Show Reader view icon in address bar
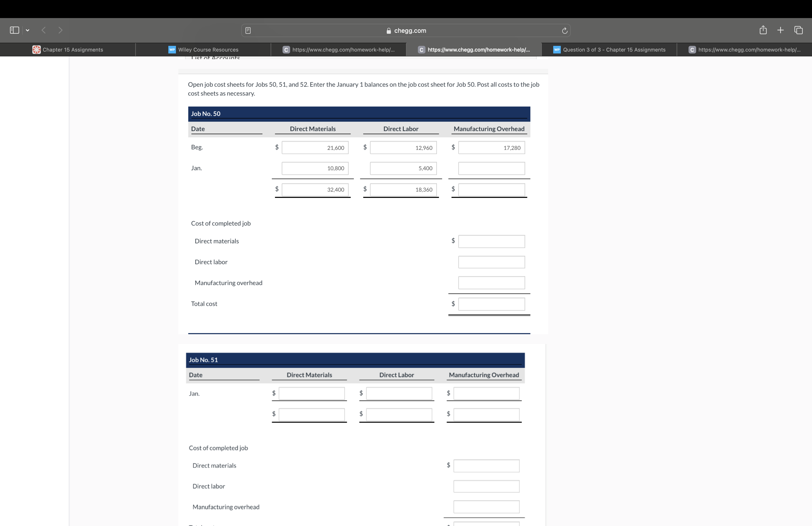This screenshot has width=812, height=526. point(248,31)
